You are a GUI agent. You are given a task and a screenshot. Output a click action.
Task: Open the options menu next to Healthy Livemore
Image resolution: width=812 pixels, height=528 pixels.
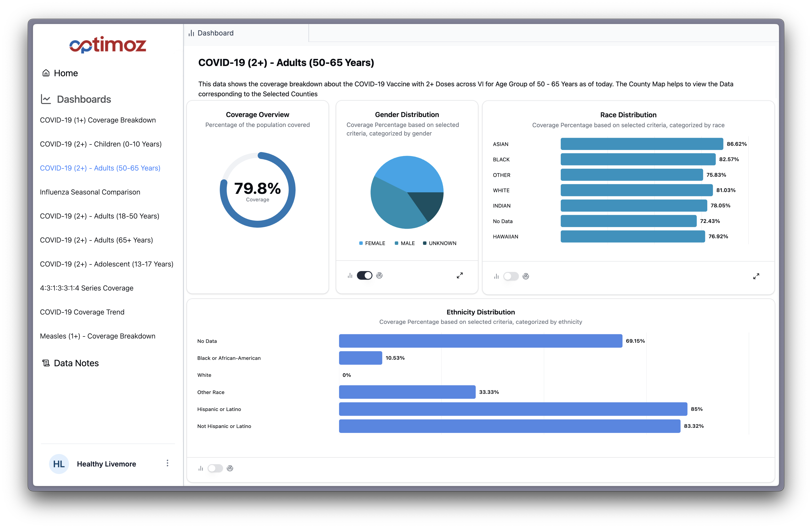pyautogui.click(x=167, y=463)
